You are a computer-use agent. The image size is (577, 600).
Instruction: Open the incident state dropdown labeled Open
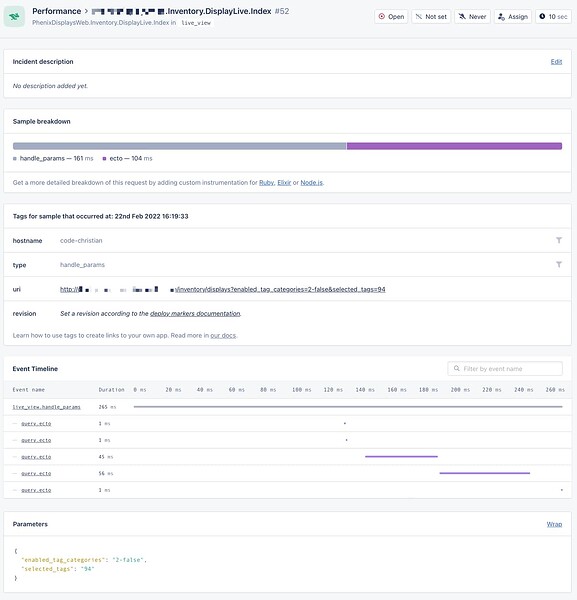pyautogui.click(x=391, y=16)
